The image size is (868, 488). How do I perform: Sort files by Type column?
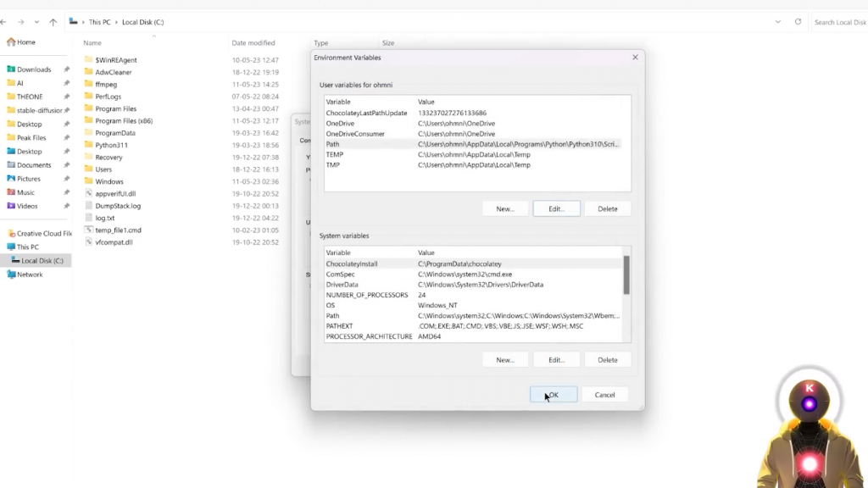321,42
